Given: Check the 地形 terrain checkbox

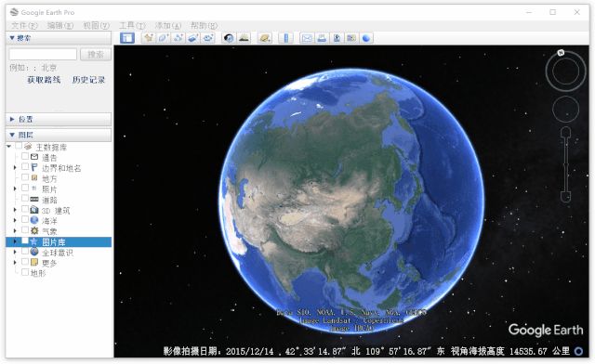Looking at the screenshot, I should point(25,272).
